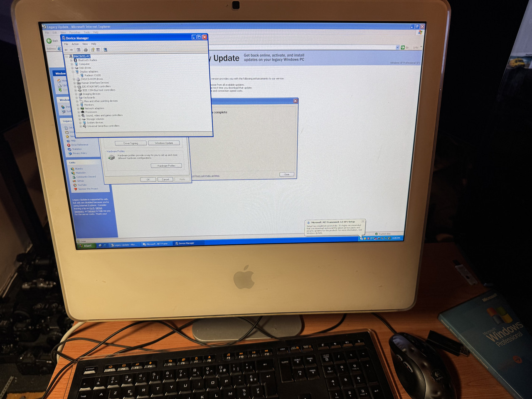
Task: Click OK in System Properties dialog
Action: 148,180
